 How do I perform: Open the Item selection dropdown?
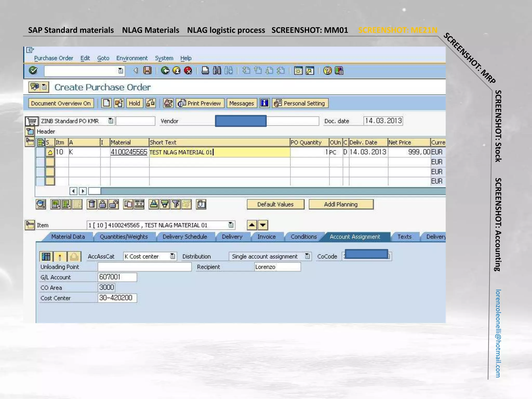coord(231,225)
